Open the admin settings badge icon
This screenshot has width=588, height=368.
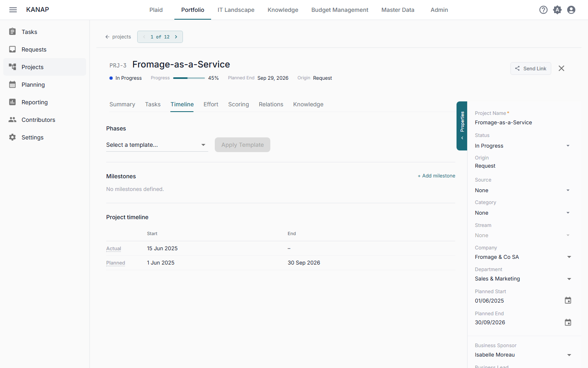tap(557, 10)
